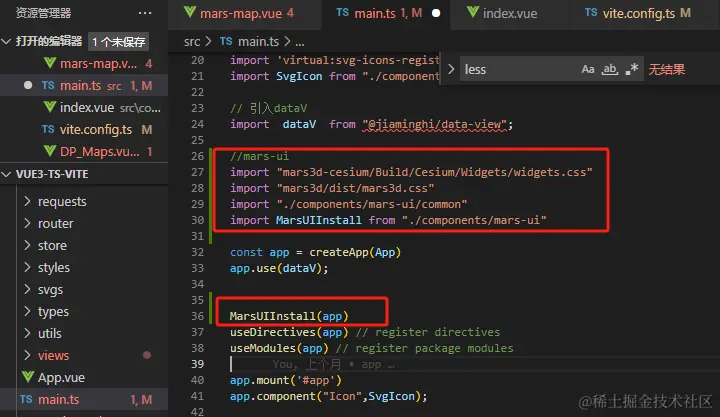This screenshot has height=417, width=720.
Task: Open main.ts src in open editors list
Action: click(84, 85)
